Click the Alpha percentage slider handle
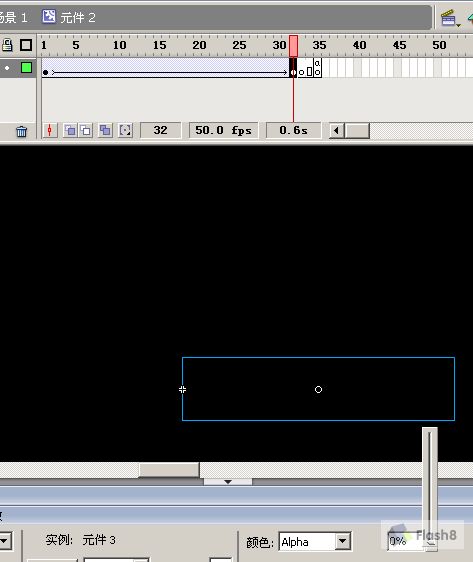 coord(431,544)
